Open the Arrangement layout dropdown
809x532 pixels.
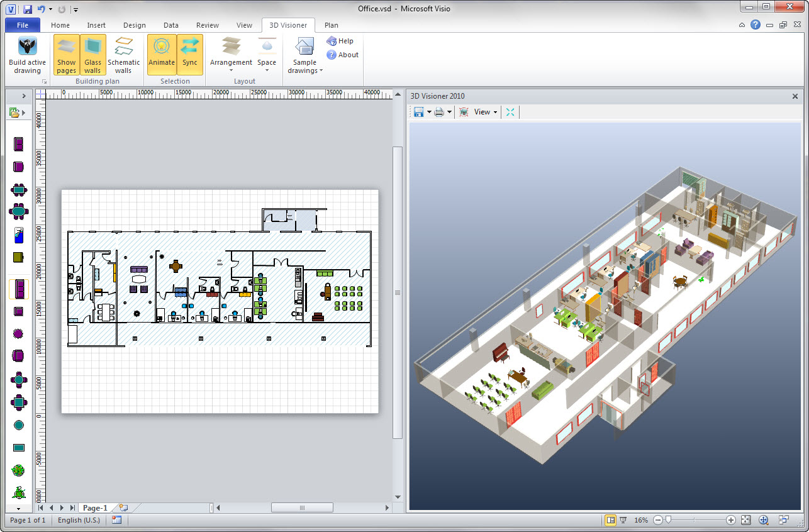pos(231,55)
